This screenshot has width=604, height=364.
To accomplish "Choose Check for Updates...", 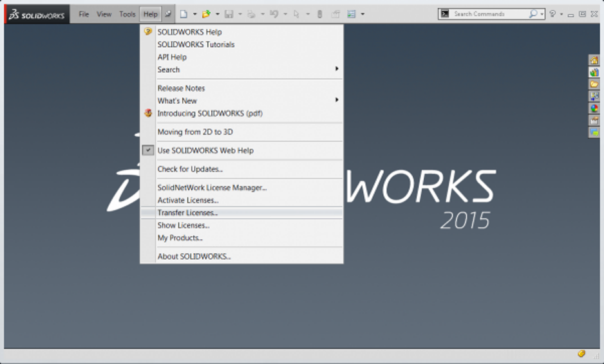I will (241, 169).
